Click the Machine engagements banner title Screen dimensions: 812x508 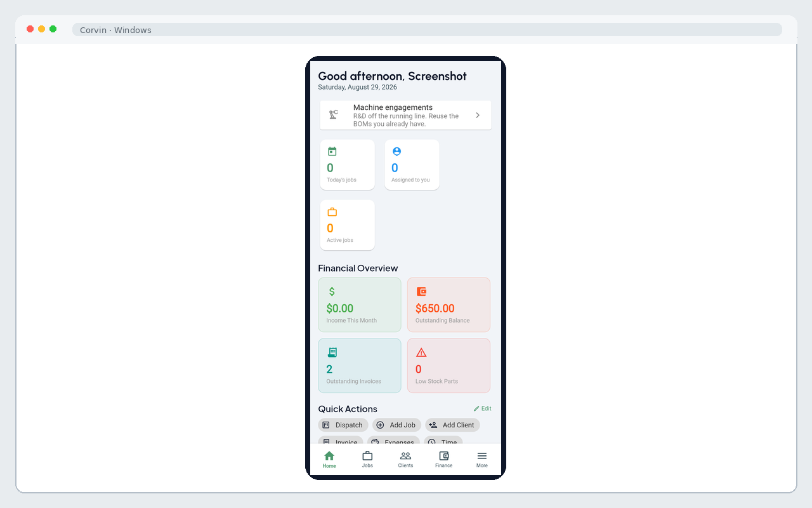(x=393, y=107)
